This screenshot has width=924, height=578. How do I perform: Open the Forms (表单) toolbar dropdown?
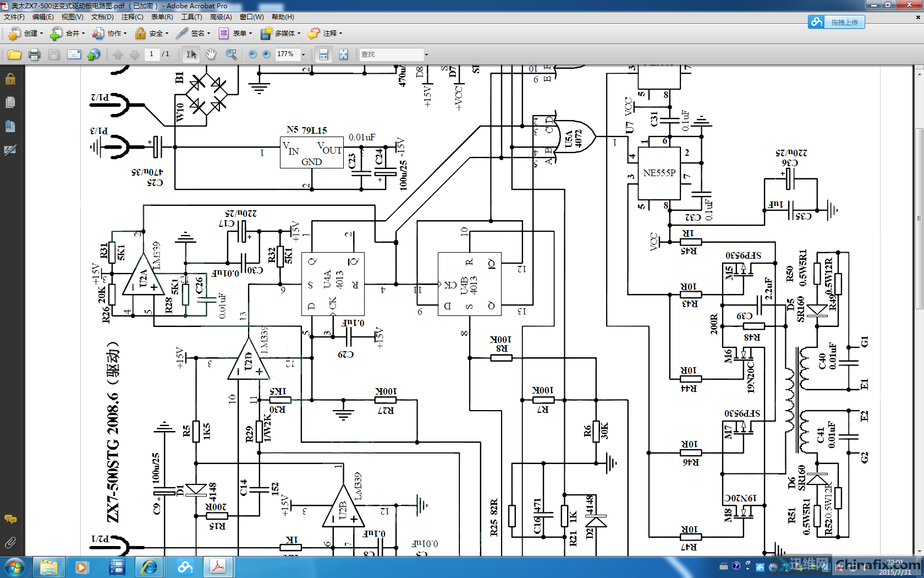point(235,34)
